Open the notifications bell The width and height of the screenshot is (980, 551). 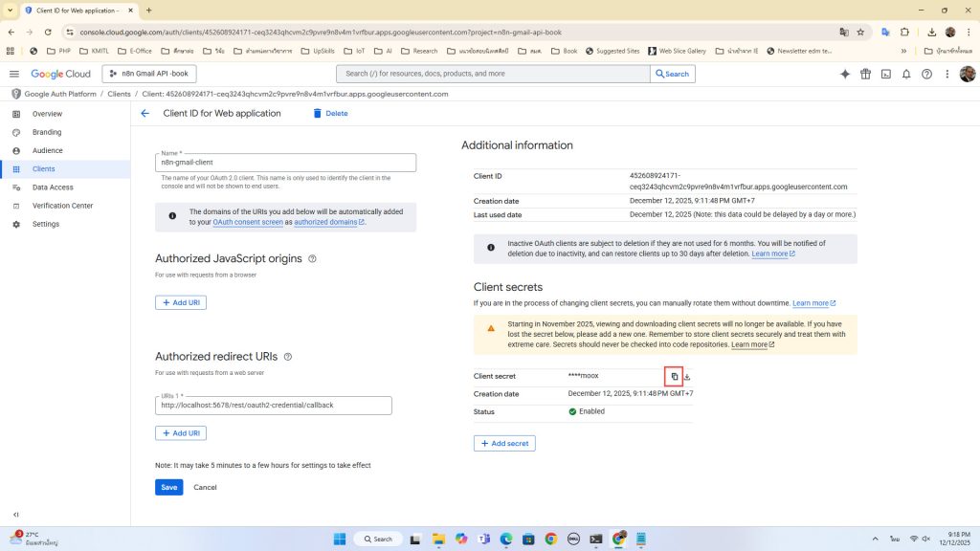[x=906, y=74]
